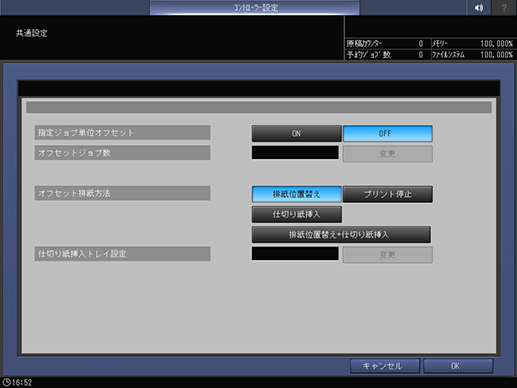Screen dimensions: 517x388
Task: Click the 仕切り紙挿入トレイ設定 value field
Action: [295, 253]
